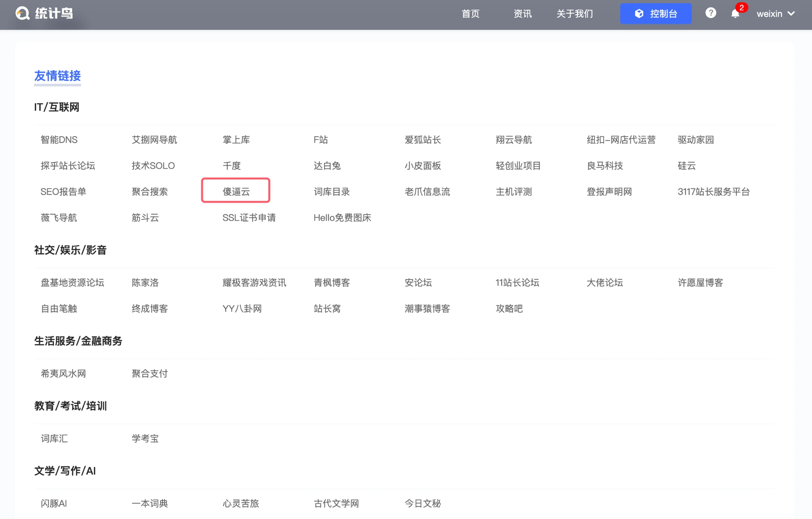Open the help question mark icon
This screenshot has width=812, height=519.
(710, 13)
